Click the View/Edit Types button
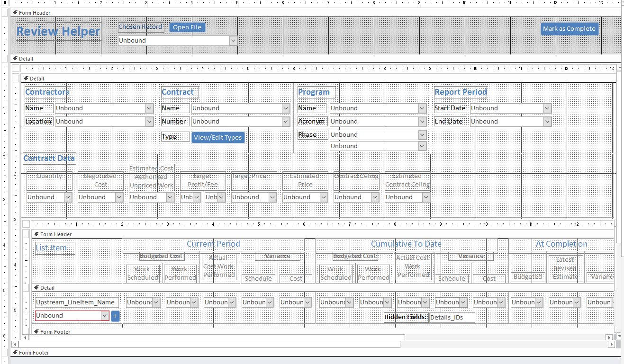The image size is (624, 364). (x=218, y=138)
